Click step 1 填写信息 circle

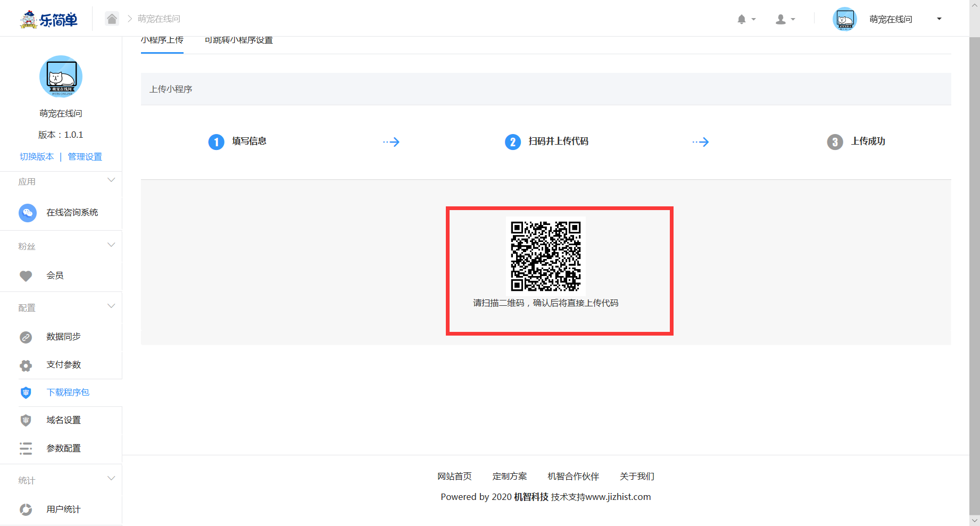(x=216, y=142)
